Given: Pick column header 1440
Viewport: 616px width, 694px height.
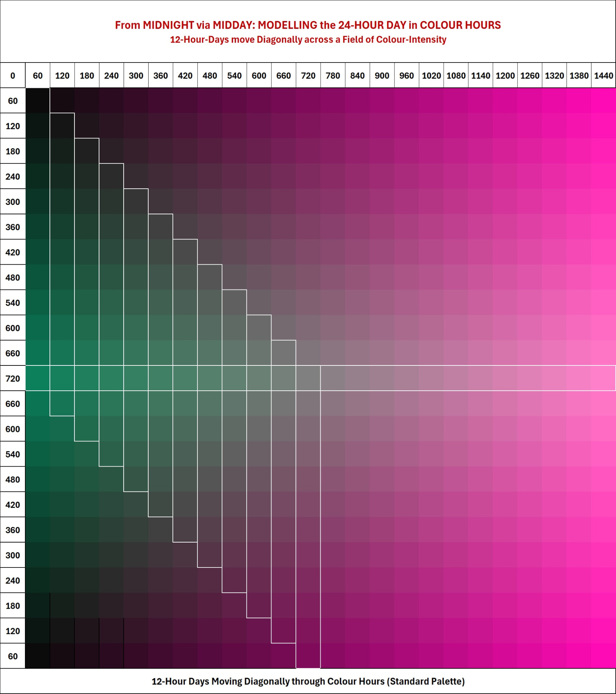Looking at the screenshot, I should 603,76.
